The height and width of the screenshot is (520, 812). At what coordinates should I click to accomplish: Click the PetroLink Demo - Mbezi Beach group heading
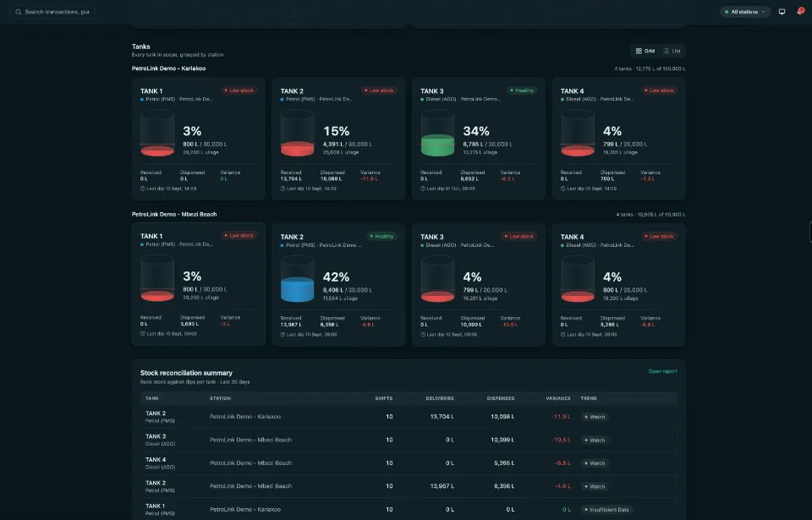click(x=174, y=214)
